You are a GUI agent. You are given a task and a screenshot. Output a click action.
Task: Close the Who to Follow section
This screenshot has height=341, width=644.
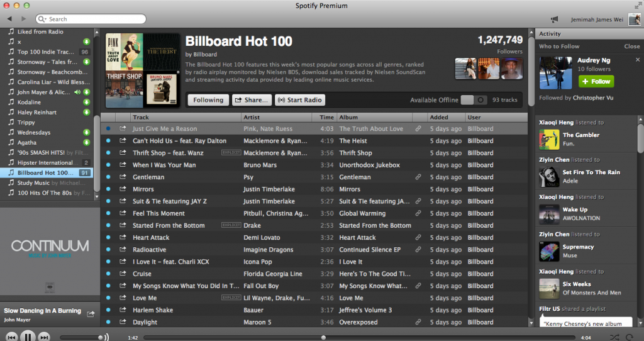coord(631,47)
